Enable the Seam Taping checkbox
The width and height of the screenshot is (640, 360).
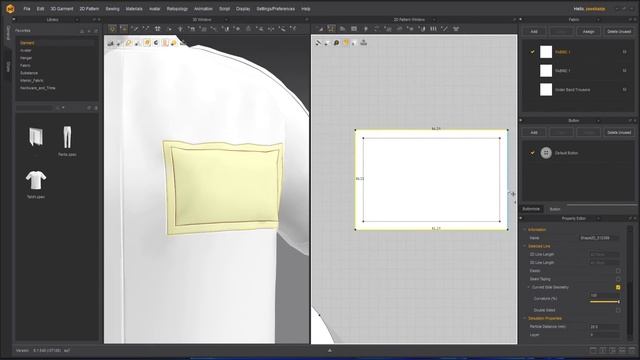click(618, 279)
